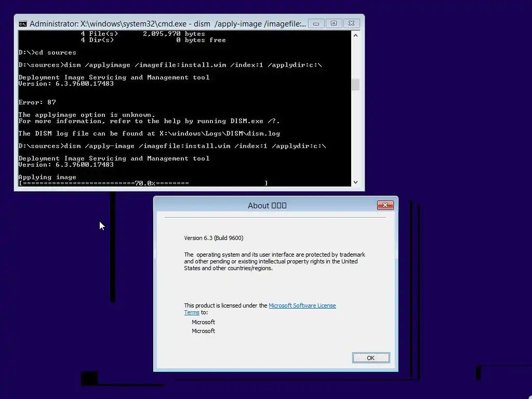Screen dimensions: 532x399
Task: Open the Microsoft Software License link
Action: (x=302, y=305)
